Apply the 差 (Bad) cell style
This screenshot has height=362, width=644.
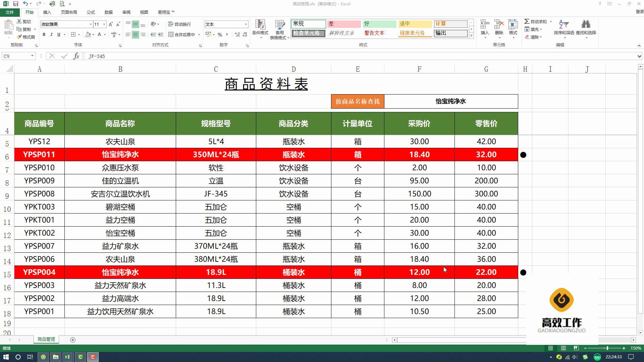click(344, 24)
